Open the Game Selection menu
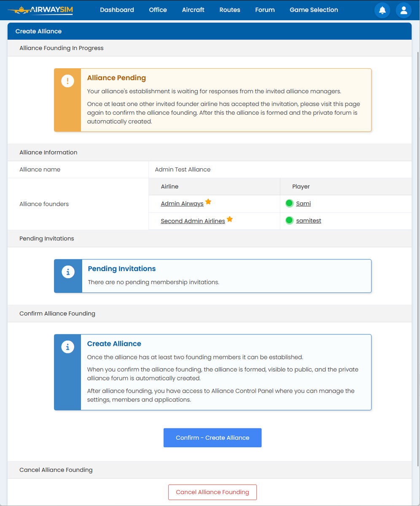The width and height of the screenshot is (420, 506). tap(314, 10)
